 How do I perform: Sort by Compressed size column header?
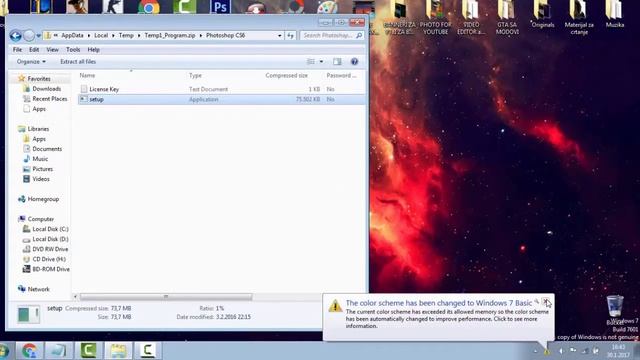286,76
